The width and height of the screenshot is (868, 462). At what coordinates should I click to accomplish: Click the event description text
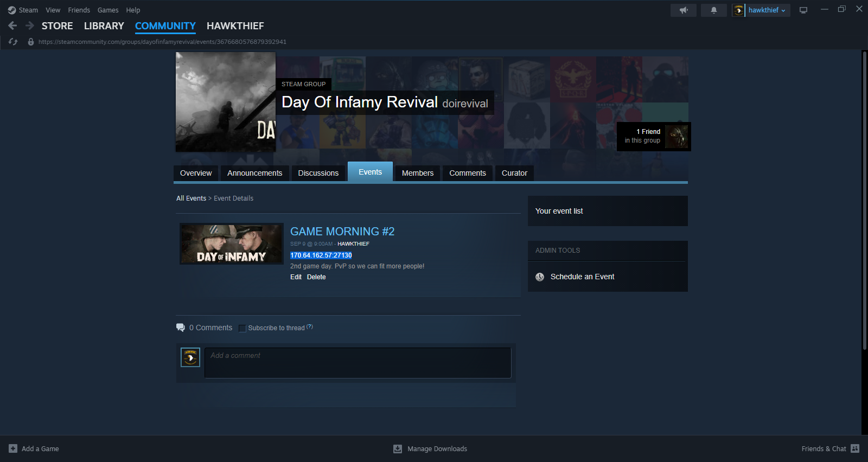tap(357, 266)
